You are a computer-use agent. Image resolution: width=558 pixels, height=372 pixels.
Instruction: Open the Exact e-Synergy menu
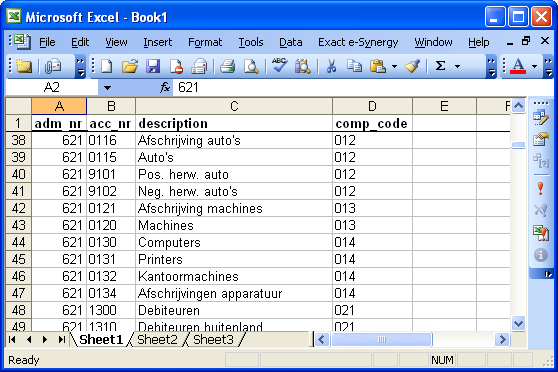pos(358,42)
